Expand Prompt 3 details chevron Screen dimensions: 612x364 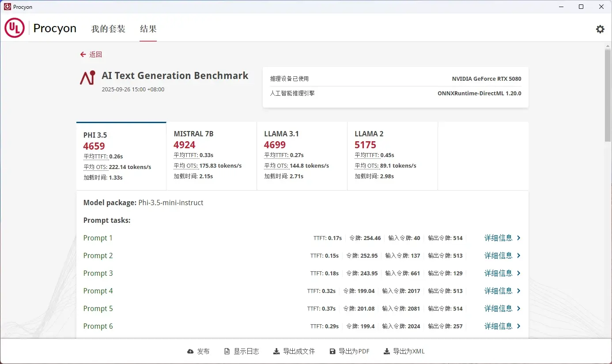(x=519, y=273)
